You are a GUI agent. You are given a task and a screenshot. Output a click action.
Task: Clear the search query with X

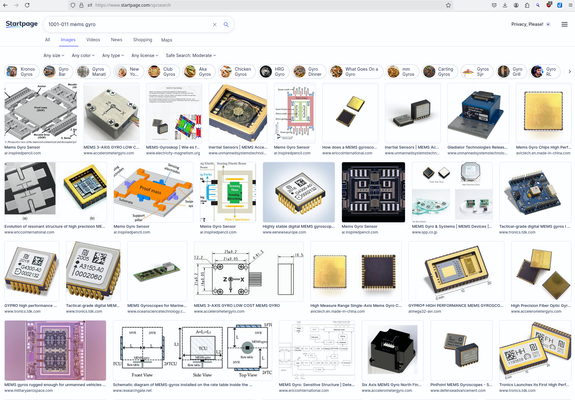tap(215, 25)
